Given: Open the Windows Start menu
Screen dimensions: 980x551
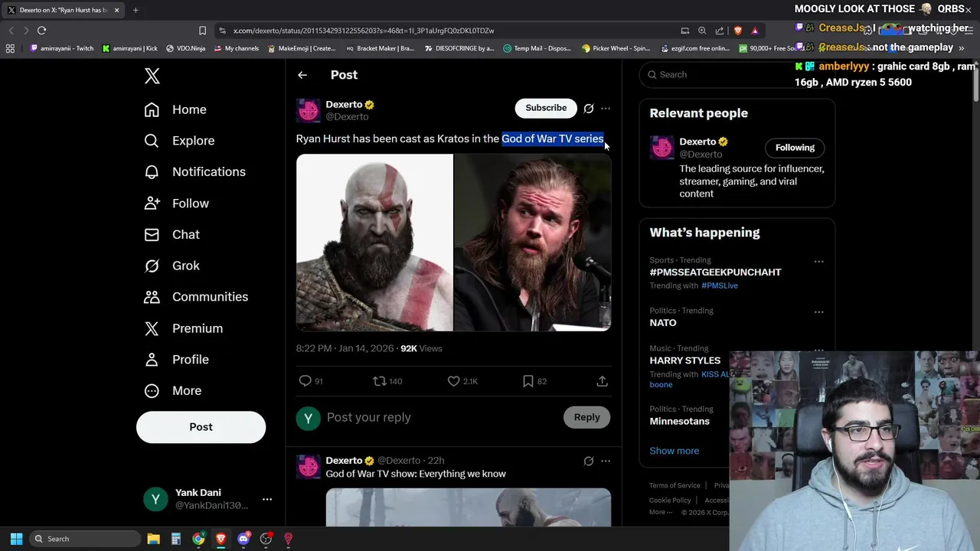Looking at the screenshot, I should click(x=16, y=539).
